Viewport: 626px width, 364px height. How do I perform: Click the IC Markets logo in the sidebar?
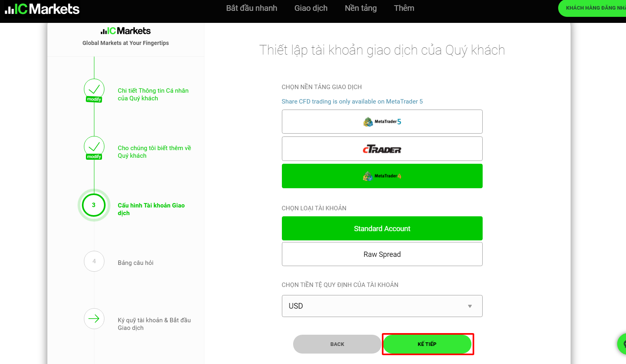(126, 31)
